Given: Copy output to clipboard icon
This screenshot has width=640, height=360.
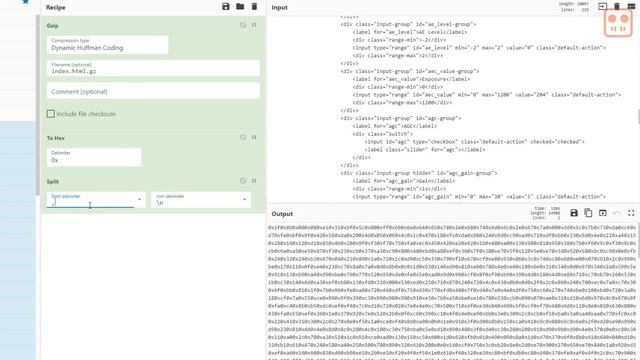Looking at the screenshot, I should coord(588,213).
